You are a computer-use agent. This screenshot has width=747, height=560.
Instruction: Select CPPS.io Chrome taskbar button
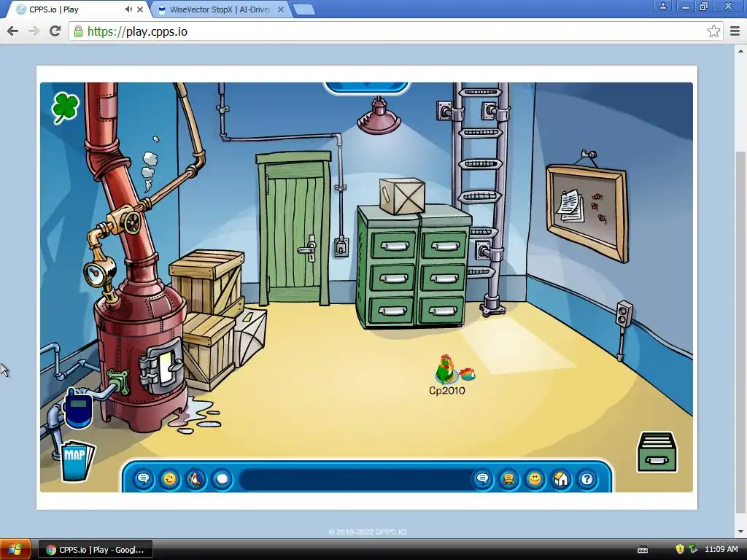pyautogui.click(x=96, y=550)
